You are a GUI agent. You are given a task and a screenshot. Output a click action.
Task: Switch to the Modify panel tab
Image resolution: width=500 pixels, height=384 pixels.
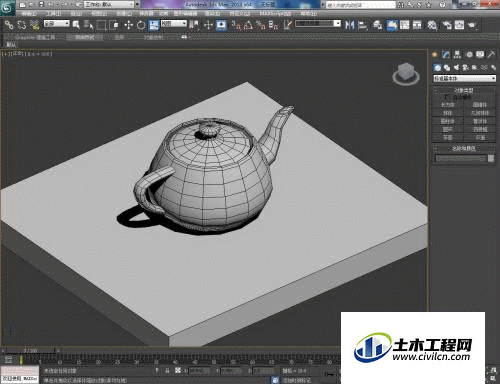click(x=446, y=54)
